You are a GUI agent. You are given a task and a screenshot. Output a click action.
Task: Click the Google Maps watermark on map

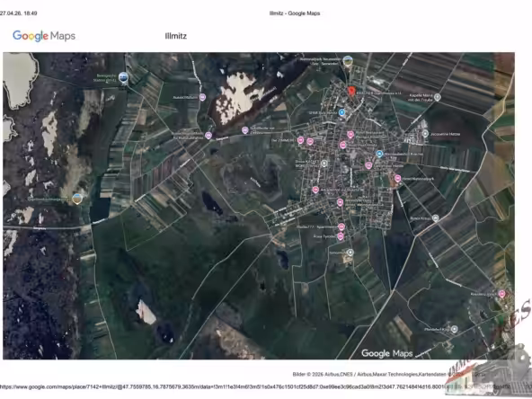tap(387, 353)
